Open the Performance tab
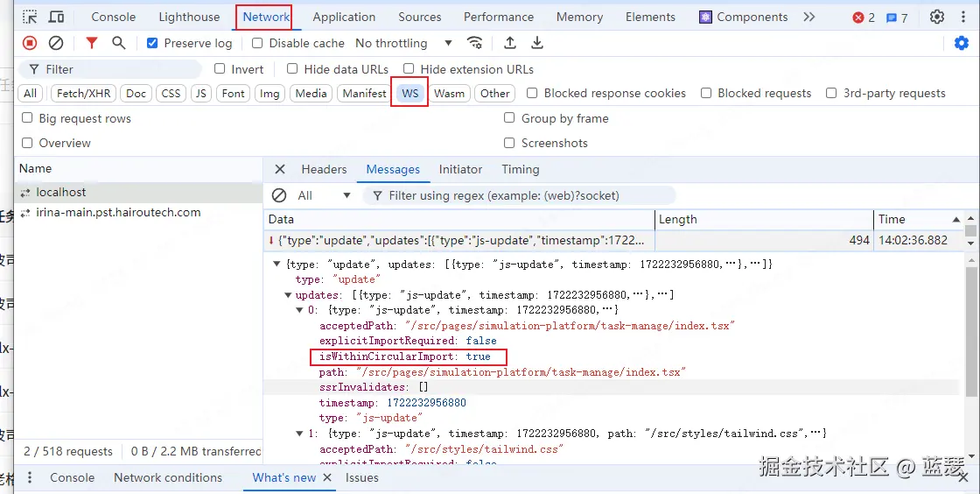Viewport: 980px width, 494px height. tap(499, 17)
